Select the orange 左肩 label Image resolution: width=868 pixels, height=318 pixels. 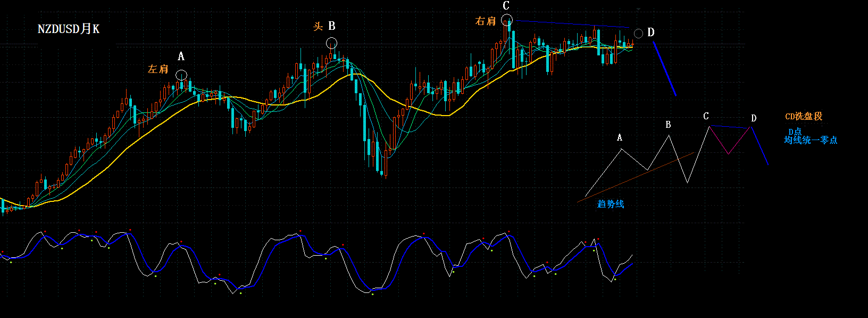(x=158, y=69)
